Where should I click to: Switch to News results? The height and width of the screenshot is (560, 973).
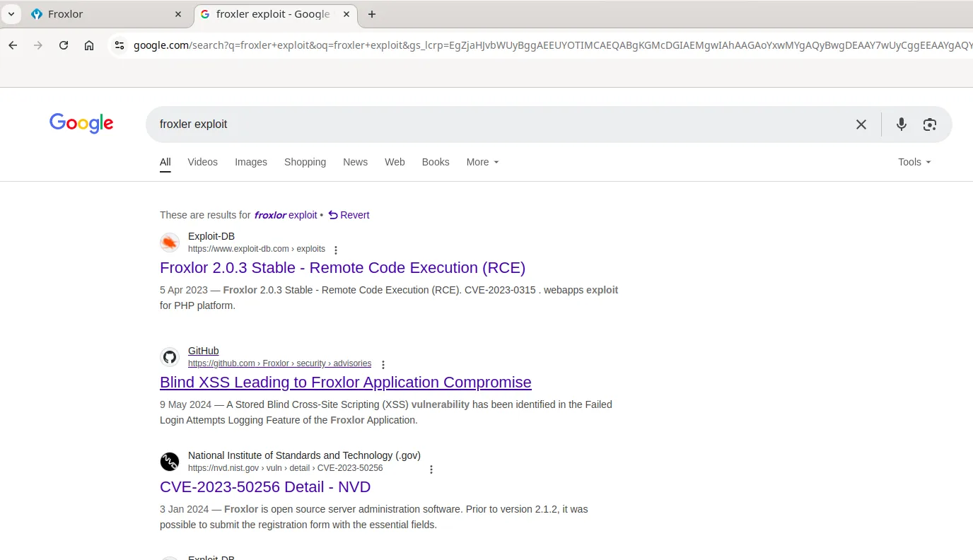355,162
